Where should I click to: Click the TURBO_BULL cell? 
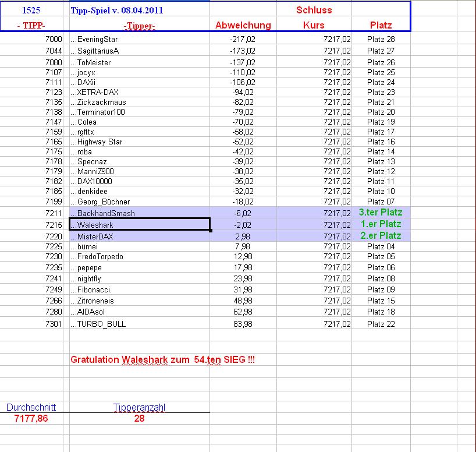[x=139, y=323]
